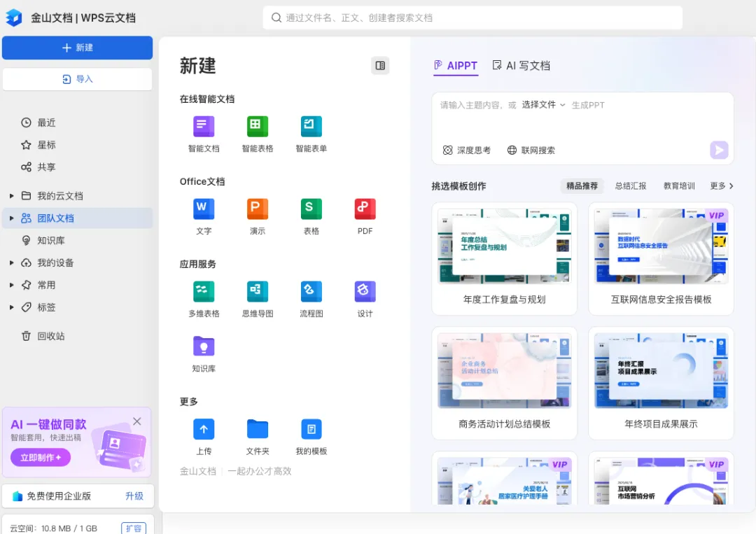Screen dimensions: 756x534
Task: Open 最近 recent files
Action: [77, 122]
